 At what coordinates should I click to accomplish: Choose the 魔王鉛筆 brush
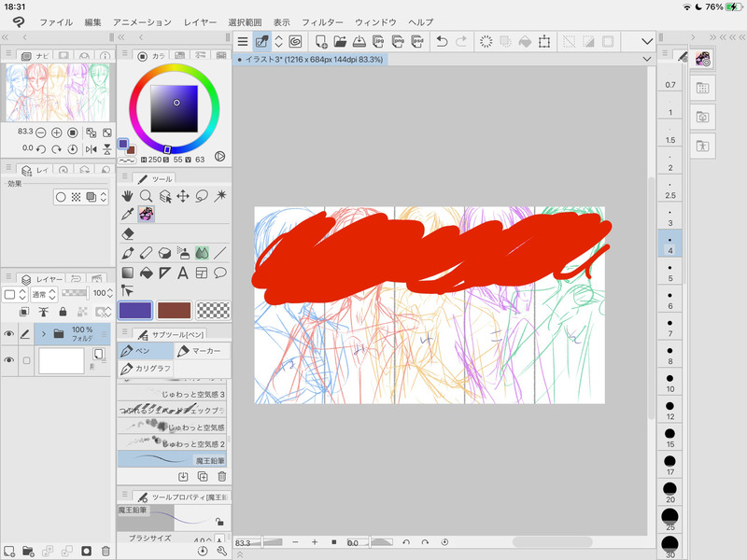point(172,459)
